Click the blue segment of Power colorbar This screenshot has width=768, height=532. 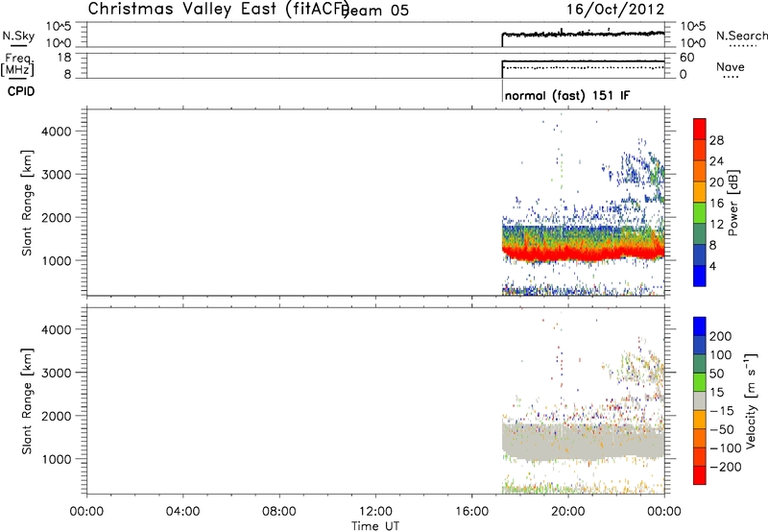[700, 276]
